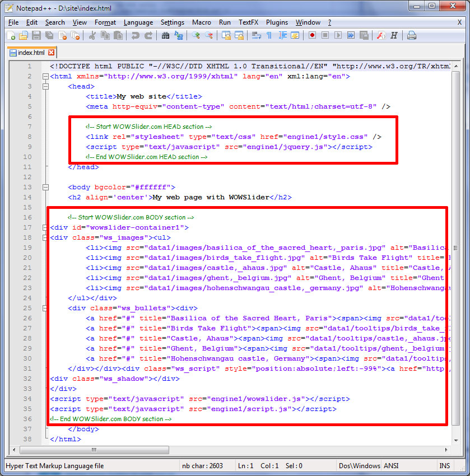470x476 pixels.
Task: Zoom in using the magnifier plus icon
Action: coord(196,35)
